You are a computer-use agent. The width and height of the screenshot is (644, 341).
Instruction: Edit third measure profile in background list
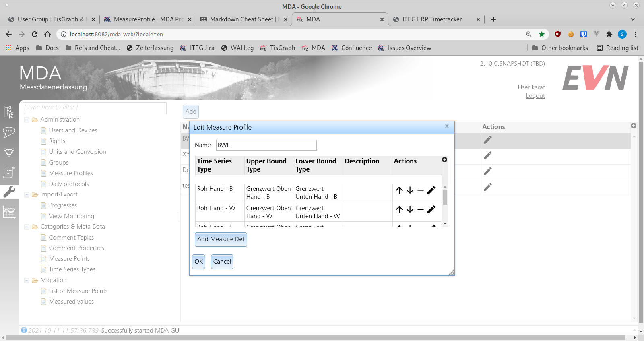[488, 171]
